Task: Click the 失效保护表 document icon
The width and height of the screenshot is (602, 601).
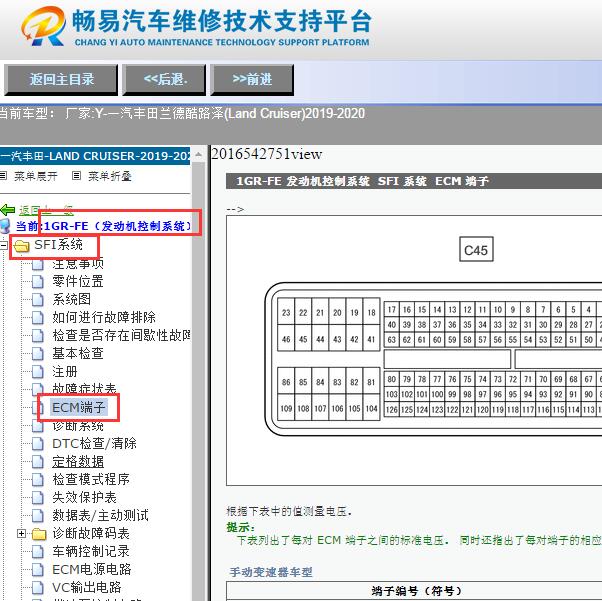Action: coord(38,498)
